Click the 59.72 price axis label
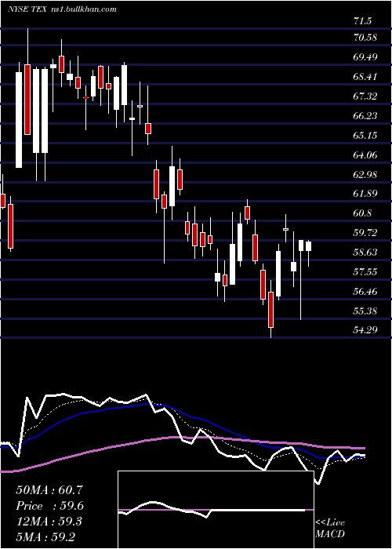The image size is (392, 549). [x=365, y=233]
